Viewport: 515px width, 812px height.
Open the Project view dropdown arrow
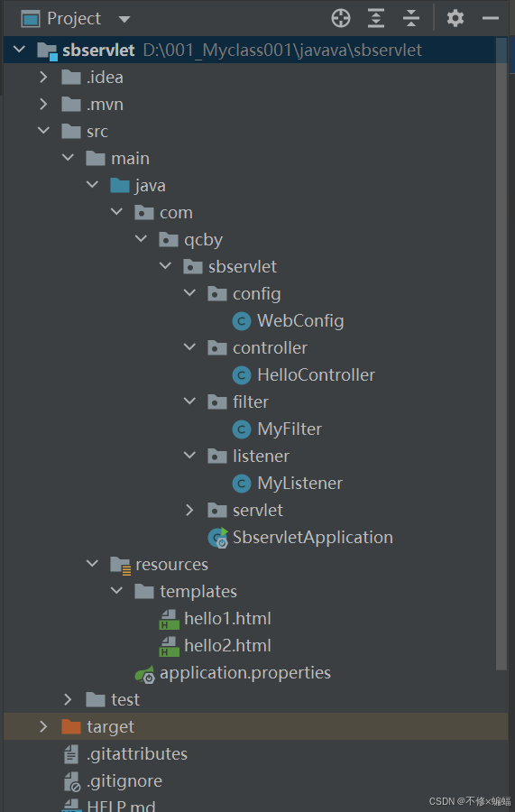[124, 20]
